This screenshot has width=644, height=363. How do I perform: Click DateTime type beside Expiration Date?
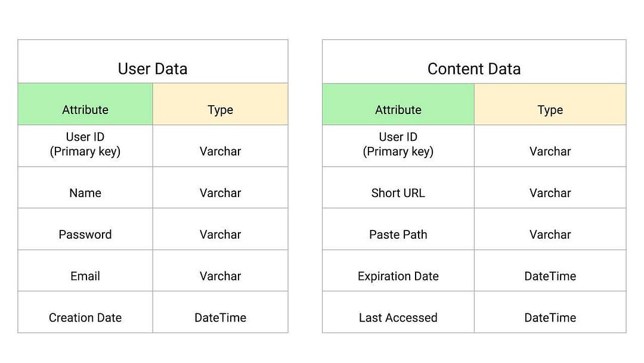pyautogui.click(x=550, y=276)
